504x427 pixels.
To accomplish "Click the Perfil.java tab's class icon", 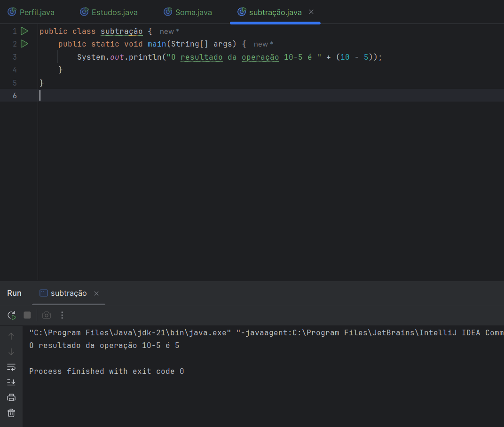I will coord(12,12).
